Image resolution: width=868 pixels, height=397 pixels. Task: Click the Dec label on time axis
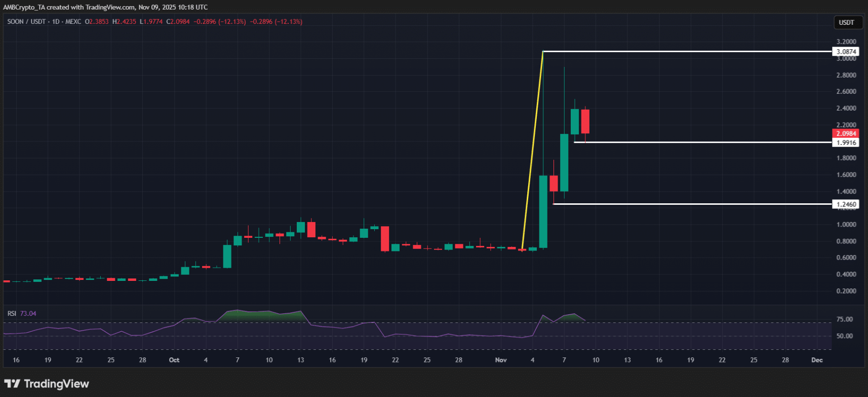coord(817,360)
